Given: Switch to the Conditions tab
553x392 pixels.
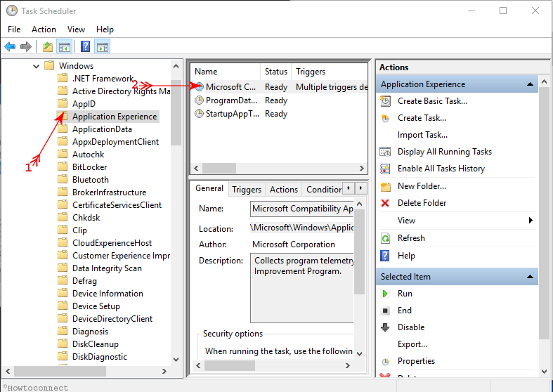Looking at the screenshot, I should pyautogui.click(x=323, y=190).
